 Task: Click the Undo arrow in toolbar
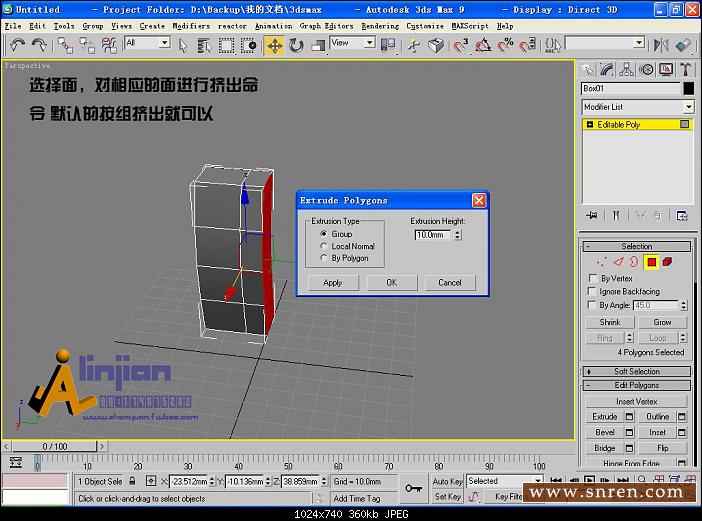pyautogui.click(x=18, y=45)
